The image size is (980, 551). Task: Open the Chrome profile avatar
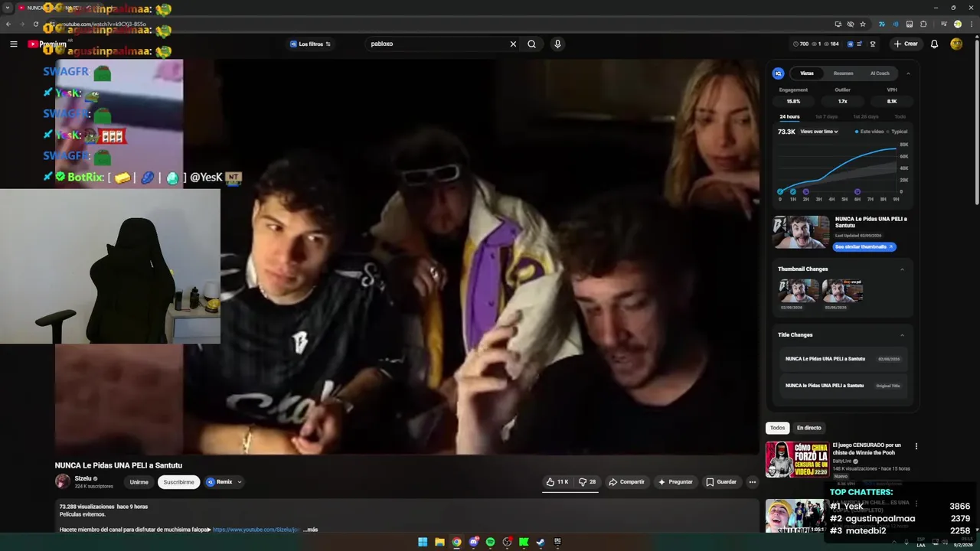pyautogui.click(x=957, y=24)
